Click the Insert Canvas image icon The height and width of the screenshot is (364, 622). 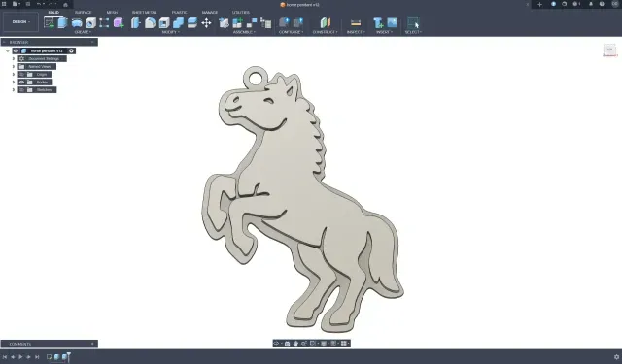392,22
